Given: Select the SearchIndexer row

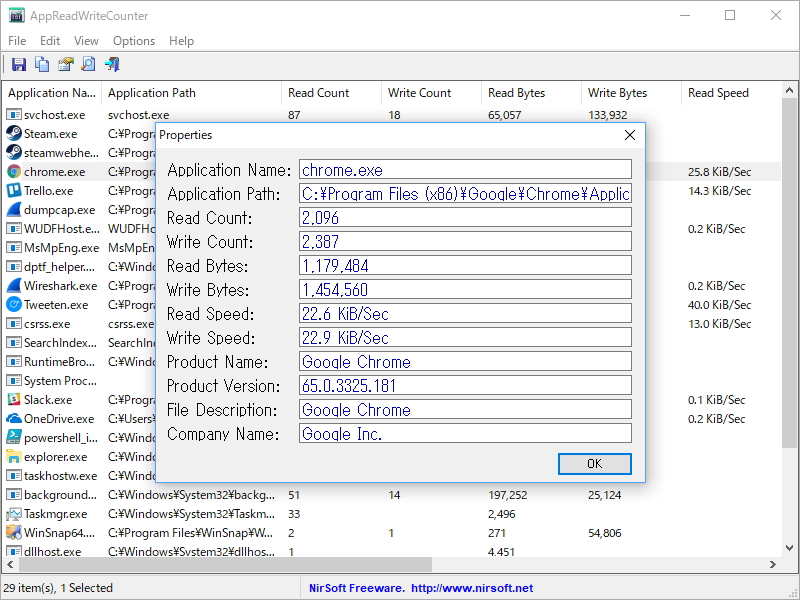Looking at the screenshot, I should [79, 343].
